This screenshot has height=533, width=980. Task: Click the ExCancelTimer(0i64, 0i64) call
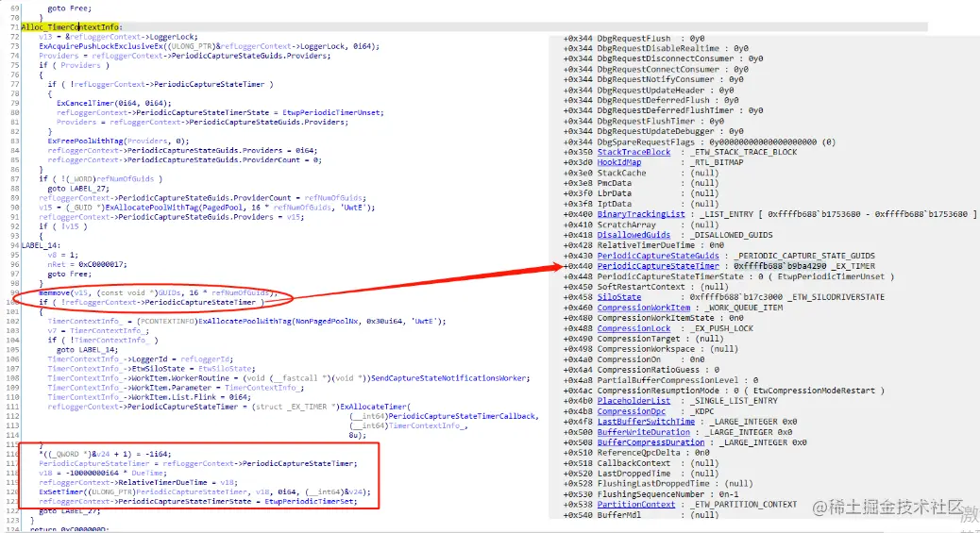113,103
